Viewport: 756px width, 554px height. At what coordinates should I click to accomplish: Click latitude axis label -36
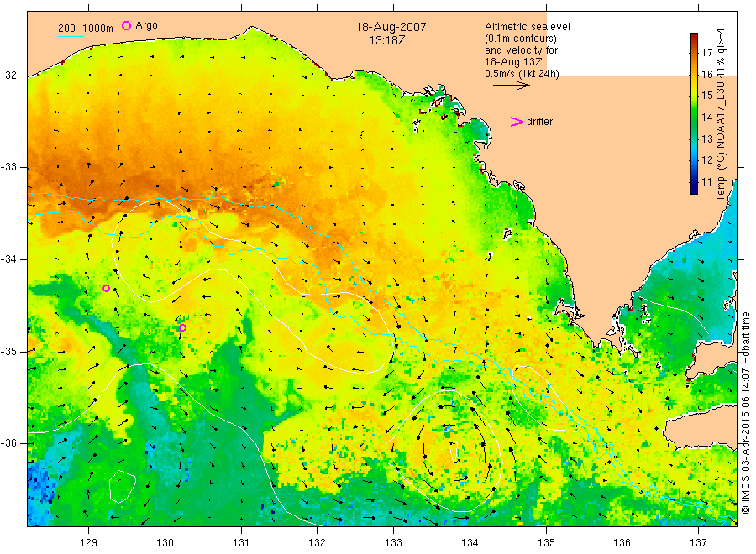tap(8, 442)
